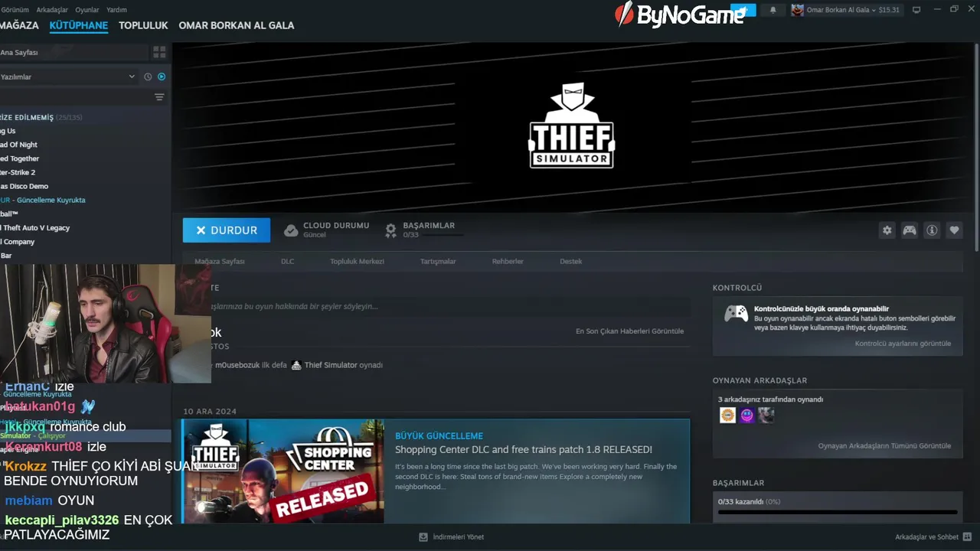Screen dimensions: 980x551
Task: Add Thief Simulator to favorites heart
Action: pyautogui.click(x=954, y=230)
